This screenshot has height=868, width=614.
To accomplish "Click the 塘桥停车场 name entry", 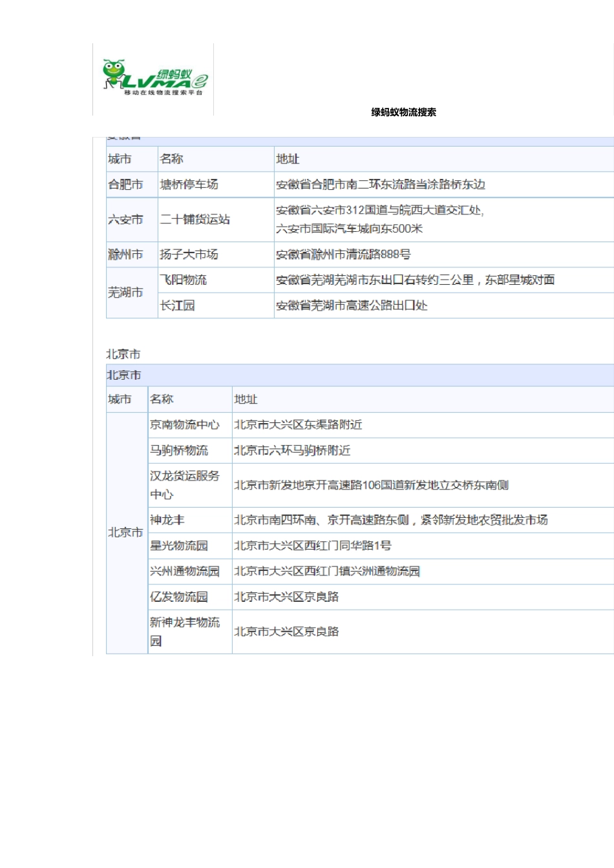I will click(189, 185).
